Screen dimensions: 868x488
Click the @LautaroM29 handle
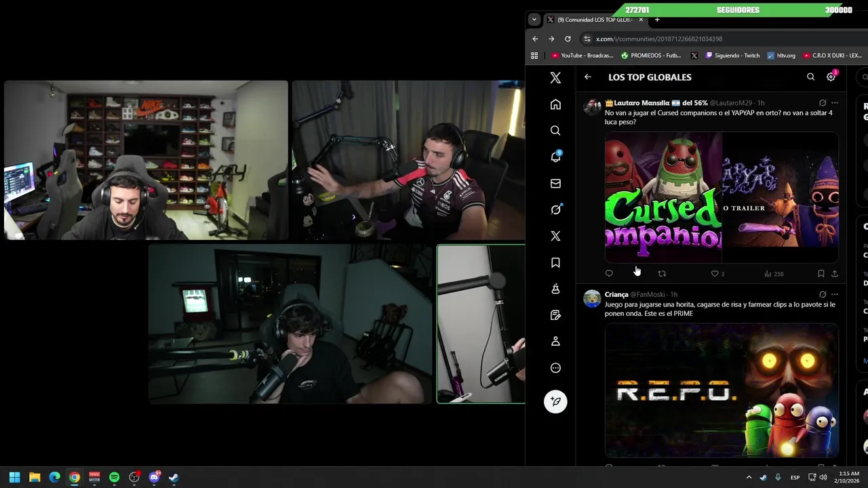click(x=731, y=103)
